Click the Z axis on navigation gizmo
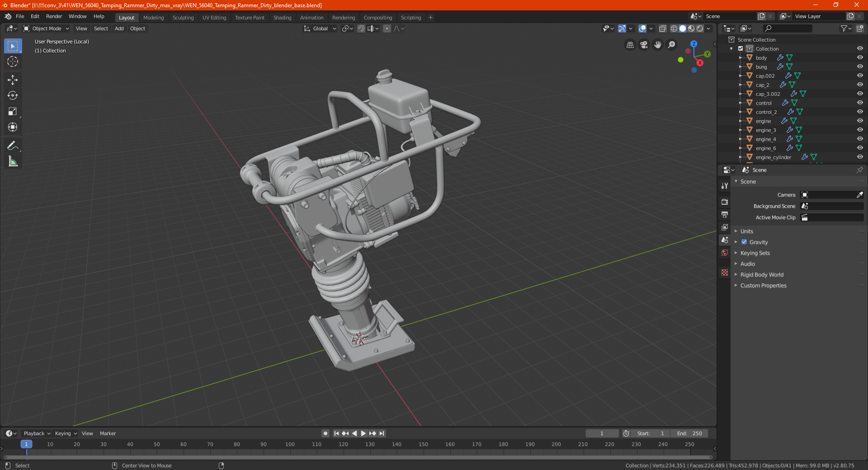Image resolution: width=868 pixels, height=470 pixels. 693,44
